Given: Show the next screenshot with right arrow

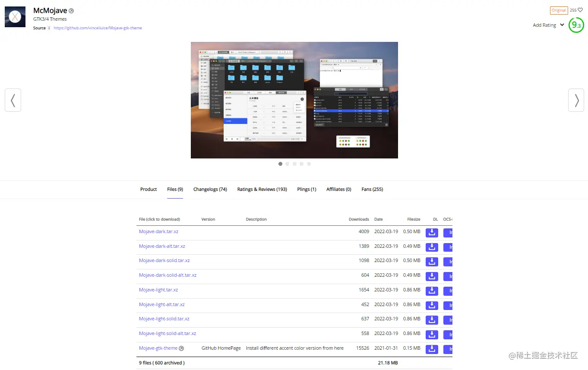Looking at the screenshot, I should pyautogui.click(x=576, y=100).
